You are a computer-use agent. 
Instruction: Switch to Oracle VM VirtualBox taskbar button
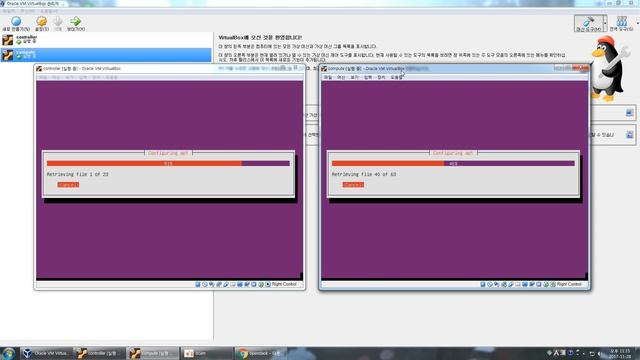[46, 353]
